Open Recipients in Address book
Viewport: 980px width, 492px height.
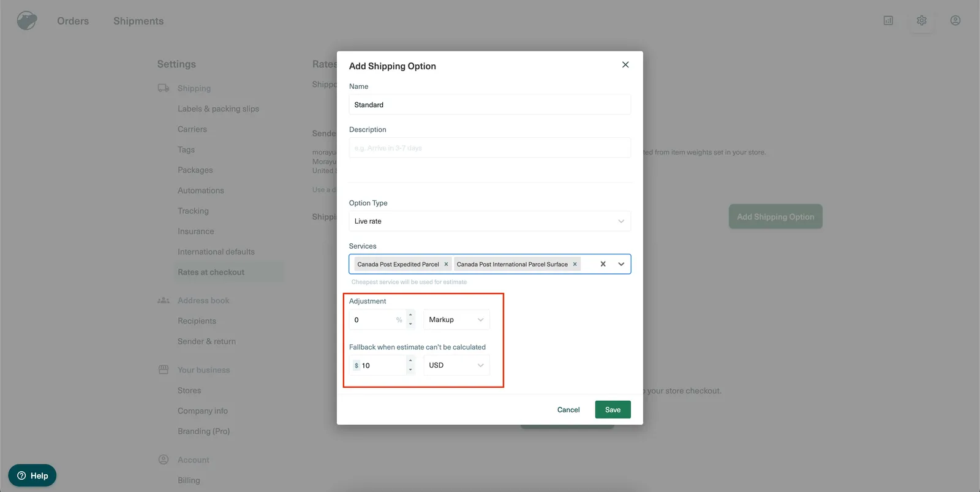click(197, 321)
